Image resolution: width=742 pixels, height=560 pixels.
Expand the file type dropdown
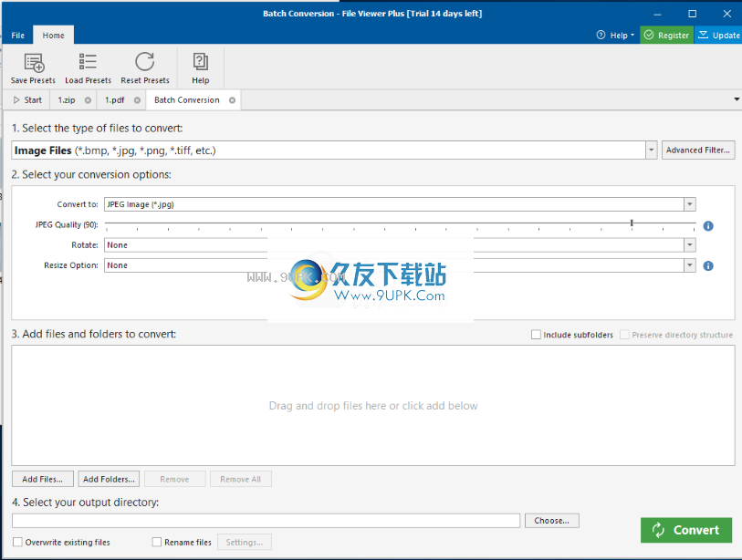point(651,150)
